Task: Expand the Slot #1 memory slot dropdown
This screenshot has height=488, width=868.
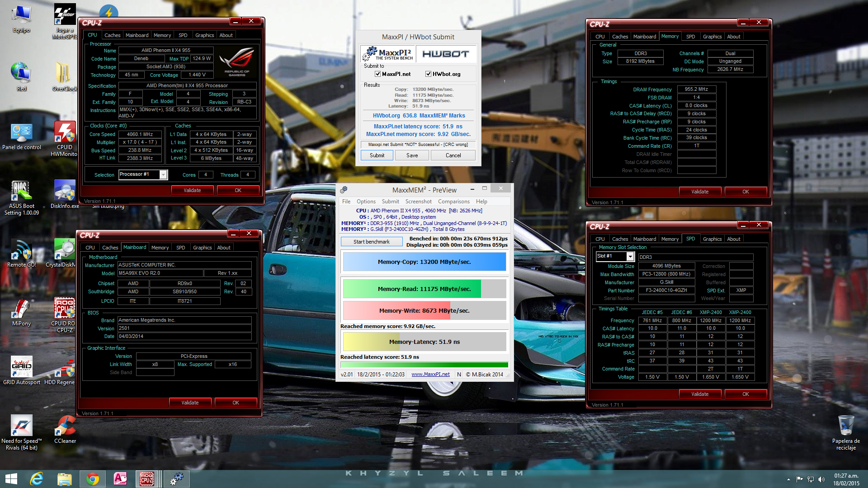Action: [630, 256]
